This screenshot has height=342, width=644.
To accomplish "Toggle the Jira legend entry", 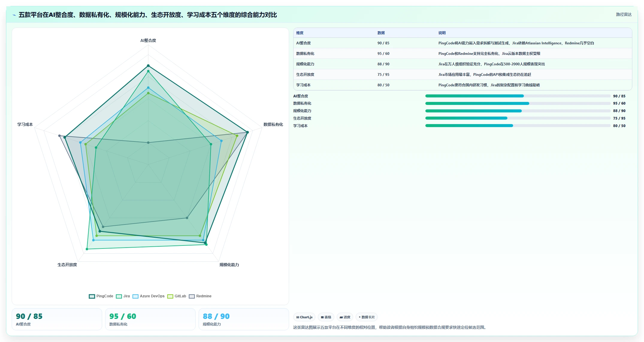I will [x=123, y=296].
